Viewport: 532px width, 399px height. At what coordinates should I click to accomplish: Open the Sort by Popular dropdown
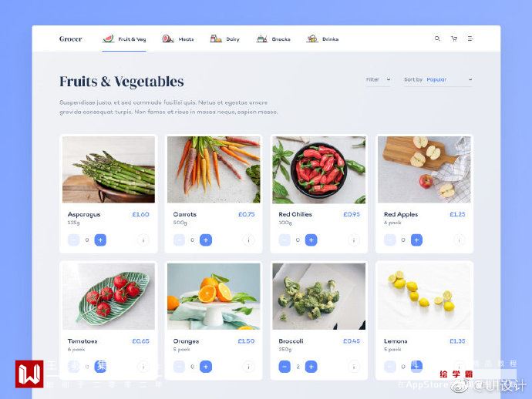[x=438, y=79]
